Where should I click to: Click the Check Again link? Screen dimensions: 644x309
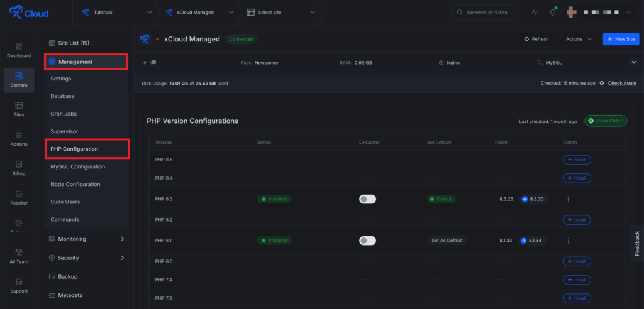coord(621,84)
